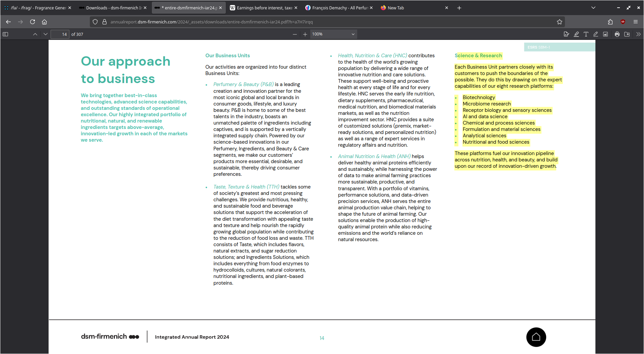This screenshot has height=354, width=644.
Task: Click the Animal Nutrition & Health (ANH) heading
Action: point(374,156)
